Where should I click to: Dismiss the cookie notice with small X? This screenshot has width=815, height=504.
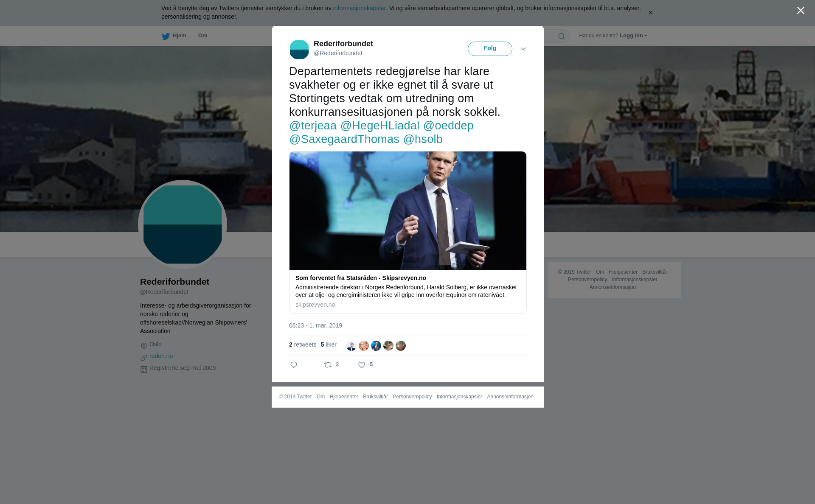650,13
